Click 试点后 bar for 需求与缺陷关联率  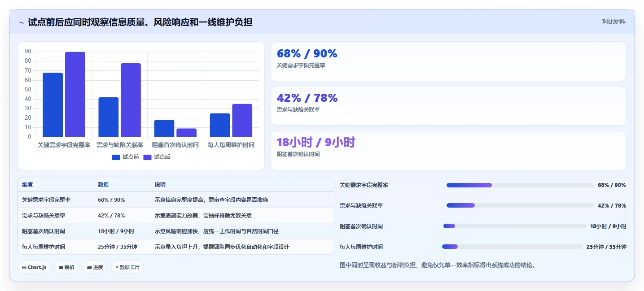tap(131, 100)
